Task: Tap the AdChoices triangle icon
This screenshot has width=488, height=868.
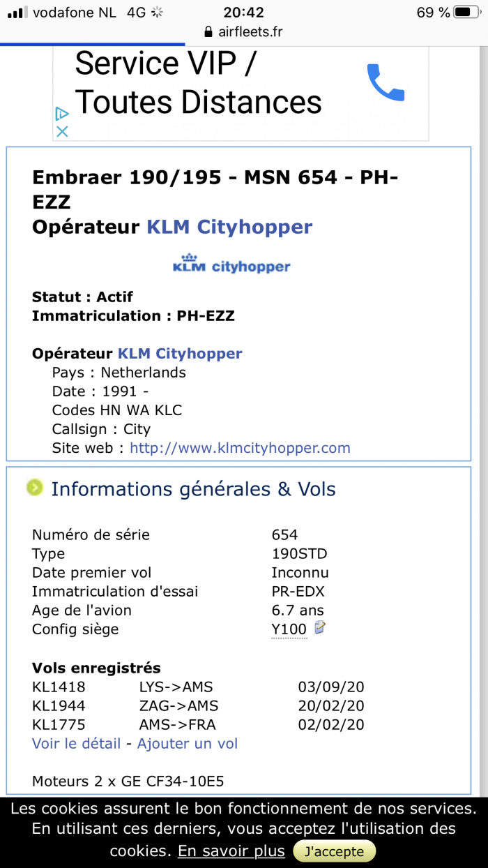Action: point(62,113)
